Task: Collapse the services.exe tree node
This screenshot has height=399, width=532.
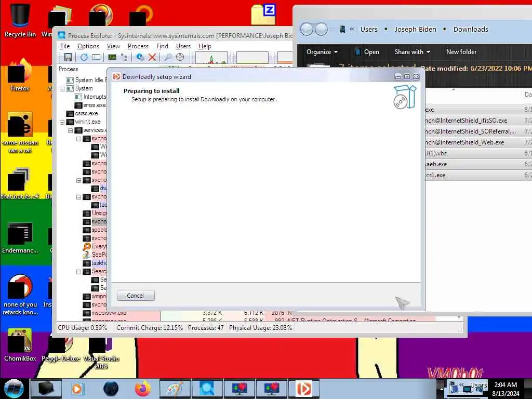Action: [x=70, y=130]
